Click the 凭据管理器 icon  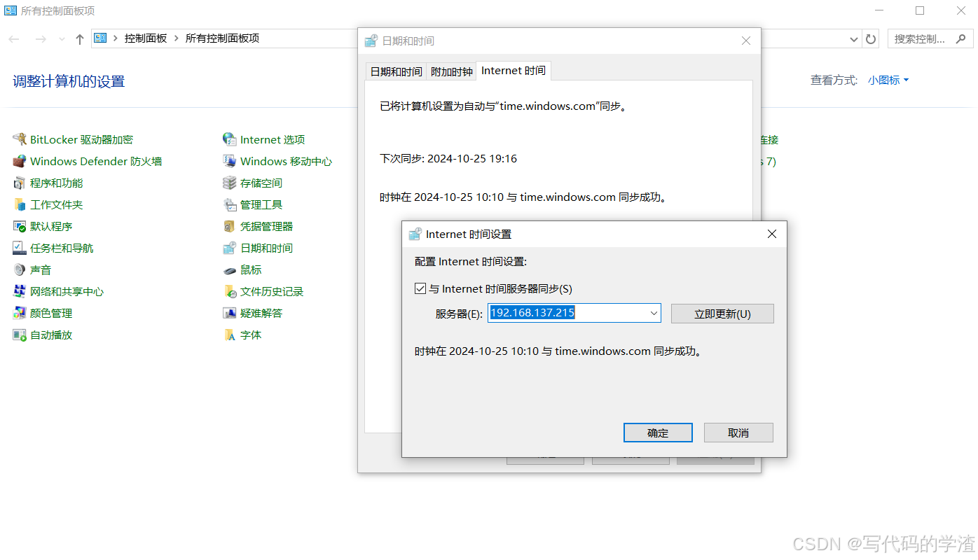pos(230,226)
